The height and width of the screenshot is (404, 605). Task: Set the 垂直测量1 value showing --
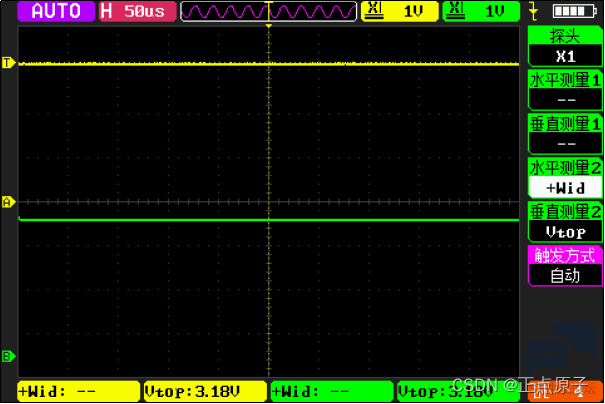[x=565, y=144]
